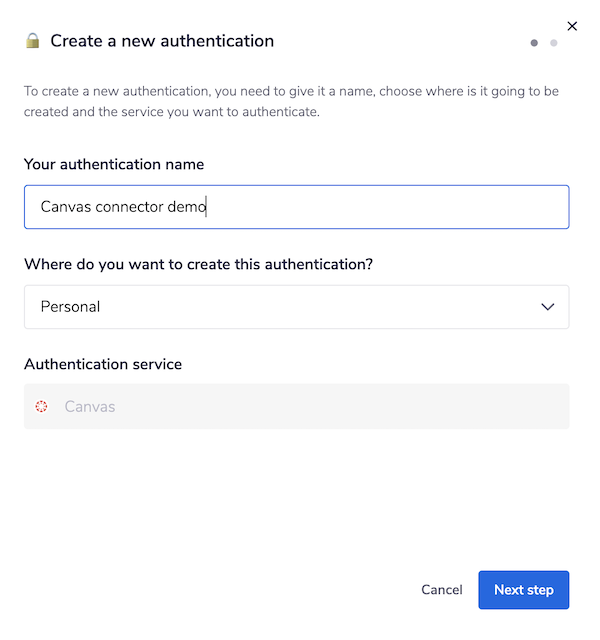Image resolution: width=600 pixels, height=640 pixels.
Task: Click the Create a new authentication heading
Action: 162,41
